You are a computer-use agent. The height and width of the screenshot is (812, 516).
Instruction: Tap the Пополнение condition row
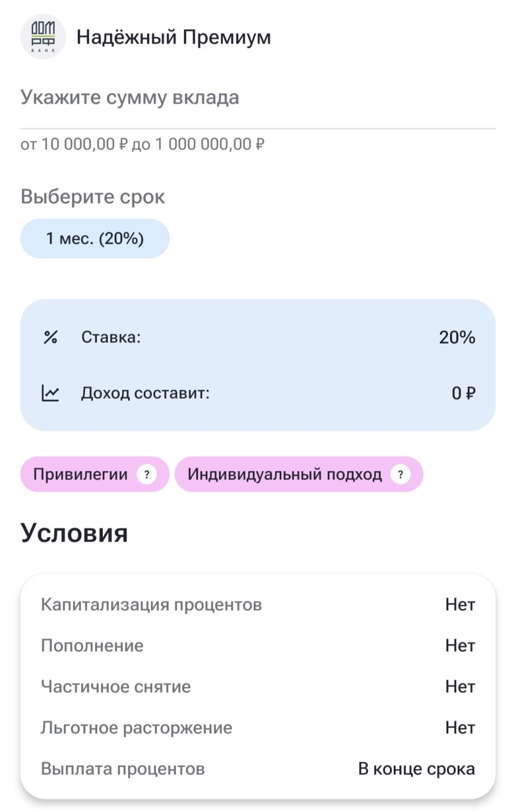(x=257, y=646)
